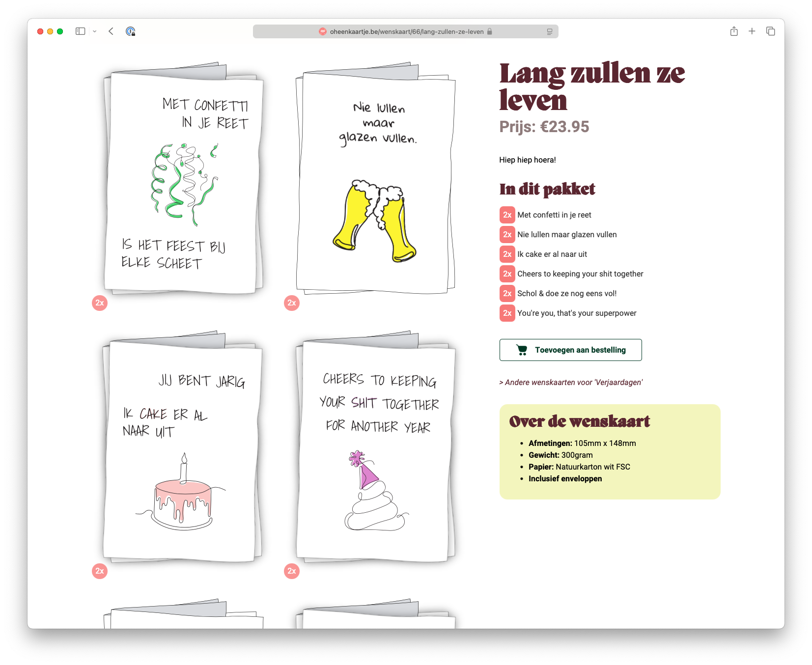Select the beer glasses card thumbnail

(x=375, y=182)
